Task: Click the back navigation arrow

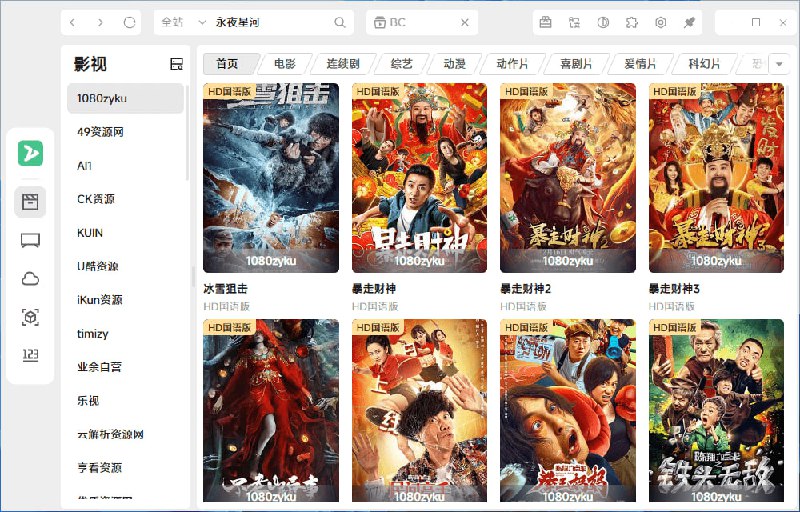Action: (77, 22)
